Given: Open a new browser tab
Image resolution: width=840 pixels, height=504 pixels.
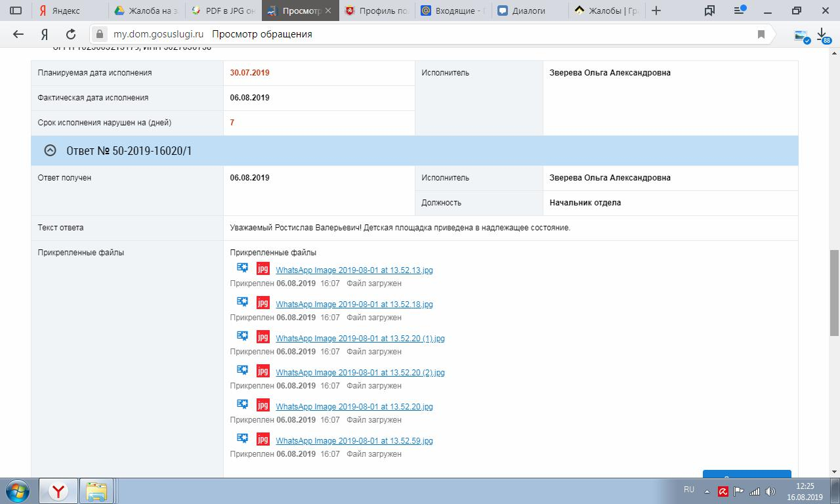Looking at the screenshot, I should [656, 10].
